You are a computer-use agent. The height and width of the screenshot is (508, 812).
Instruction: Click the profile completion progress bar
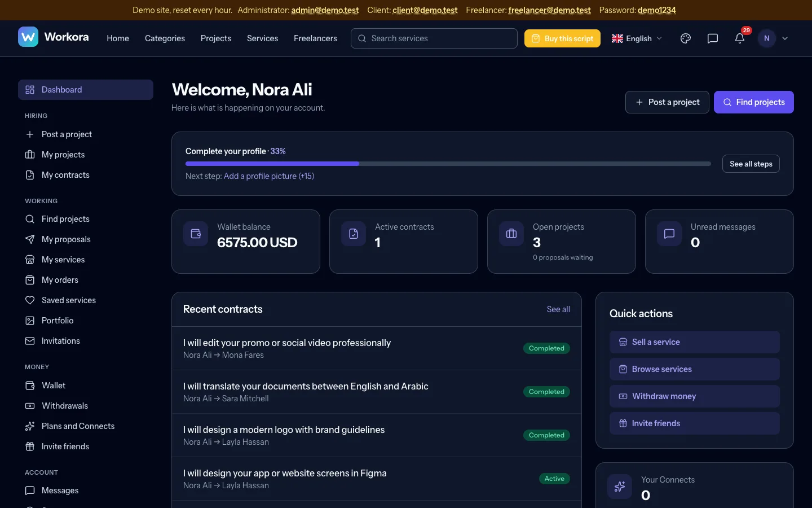point(448,164)
